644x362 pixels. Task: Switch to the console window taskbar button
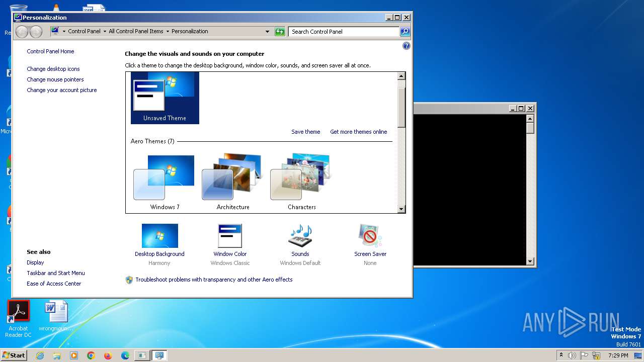point(142,355)
